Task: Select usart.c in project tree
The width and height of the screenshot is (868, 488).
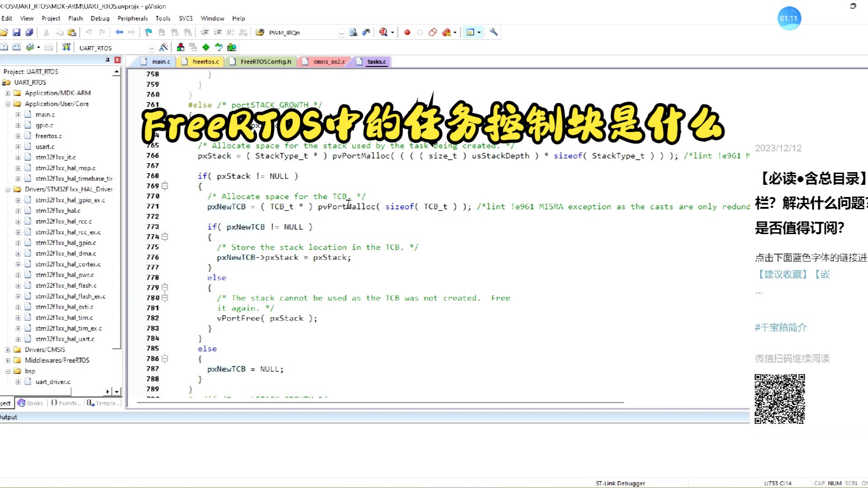Action: (45, 147)
